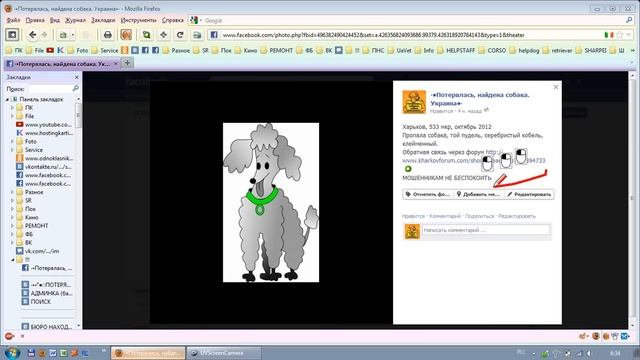Click the search magnifier in the Google box
640x360 pixels.
629,20
